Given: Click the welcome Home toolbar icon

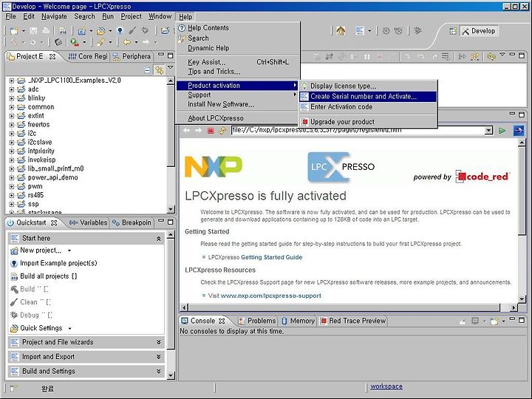Looking at the screenshot, I should tap(341, 31).
